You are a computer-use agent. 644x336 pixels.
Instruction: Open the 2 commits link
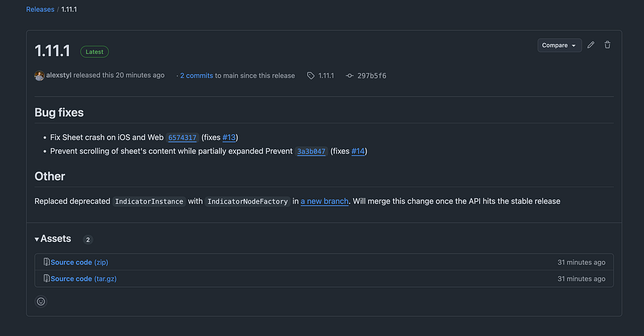coord(196,75)
